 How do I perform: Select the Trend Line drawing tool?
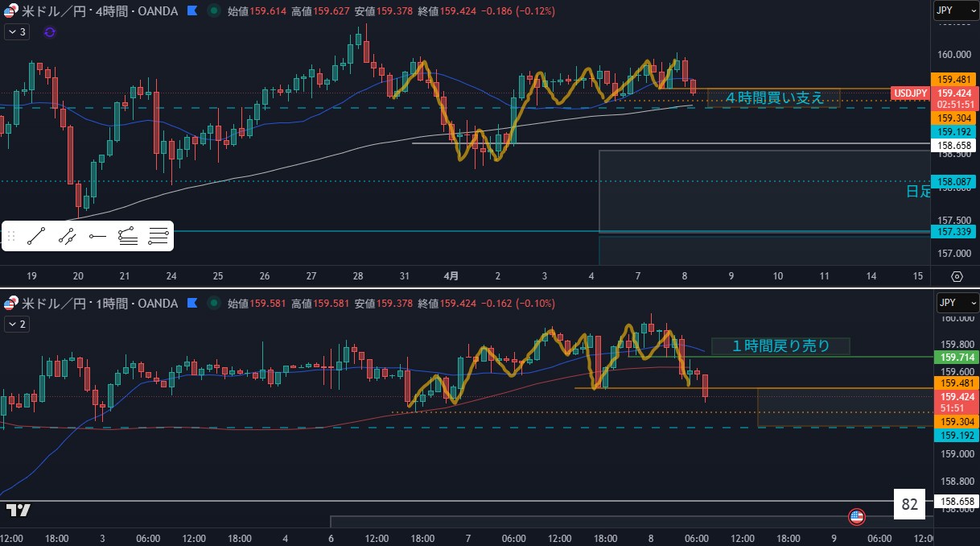click(x=35, y=236)
